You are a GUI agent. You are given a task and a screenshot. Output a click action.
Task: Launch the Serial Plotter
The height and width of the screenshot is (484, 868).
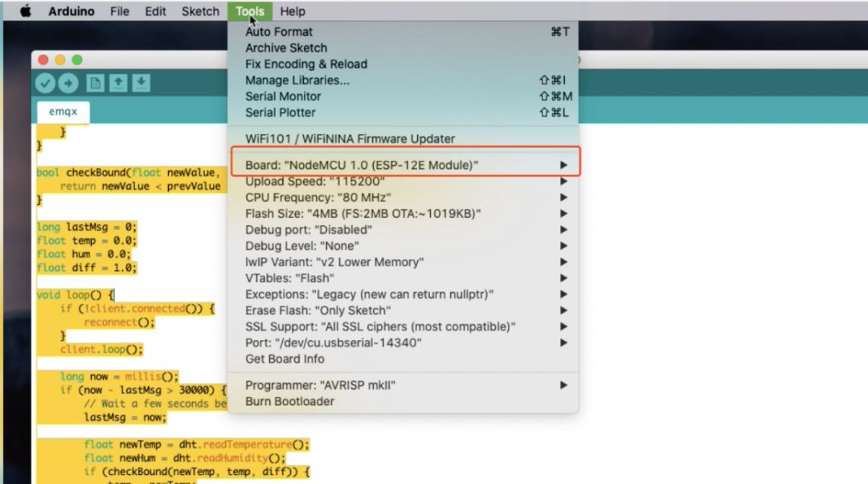pos(403,113)
